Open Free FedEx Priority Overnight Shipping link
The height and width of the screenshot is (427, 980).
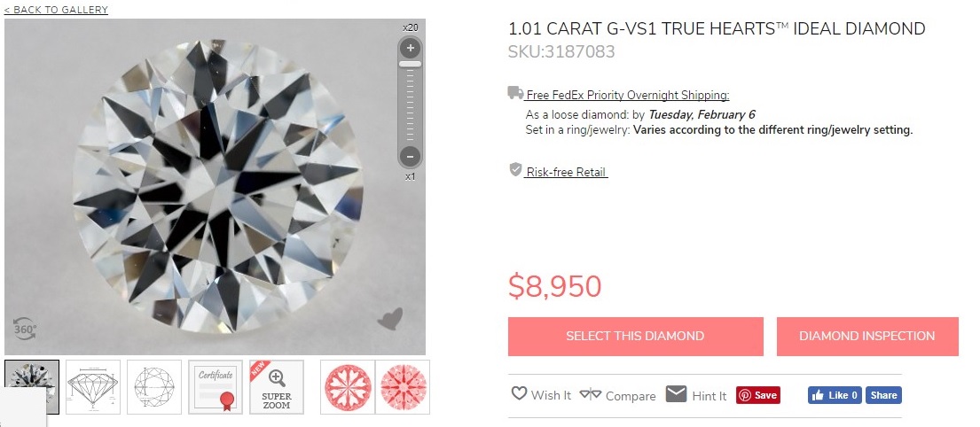pos(627,96)
